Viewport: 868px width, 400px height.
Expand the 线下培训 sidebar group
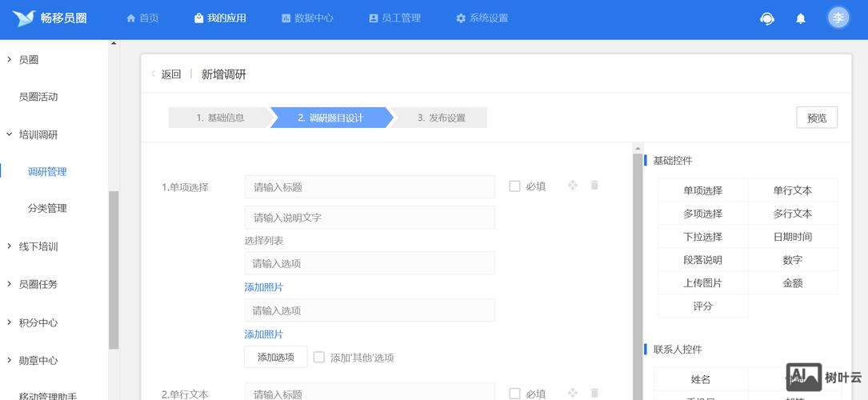[9, 246]
